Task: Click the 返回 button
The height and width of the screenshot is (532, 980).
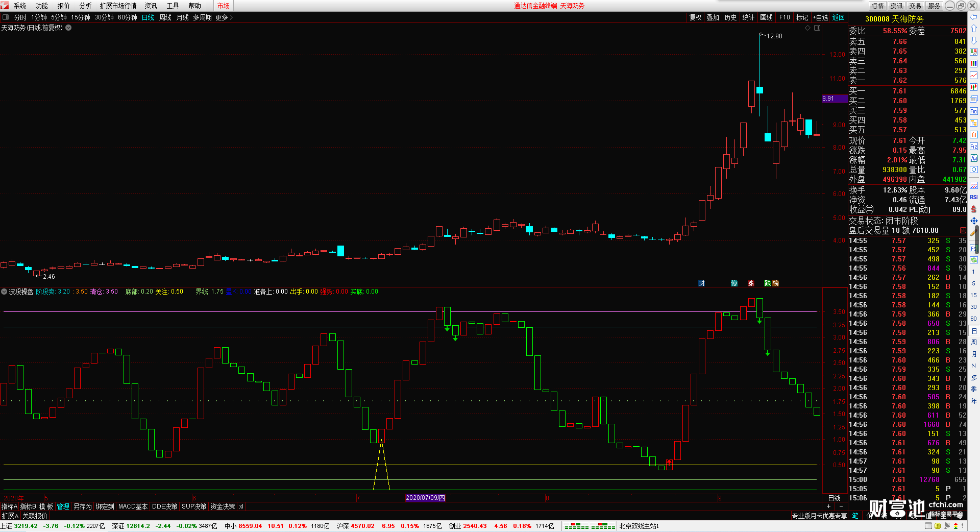Action: pos(839,17)
